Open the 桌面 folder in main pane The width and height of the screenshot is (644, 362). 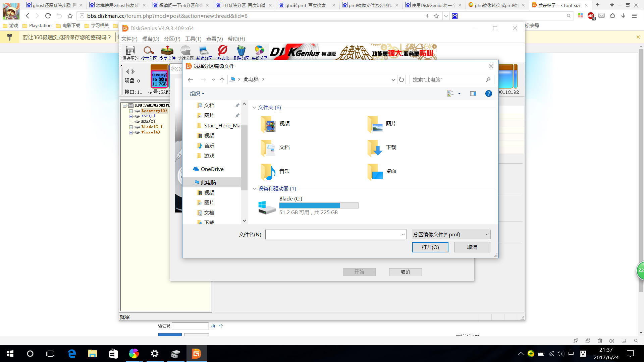pos(382,171)
